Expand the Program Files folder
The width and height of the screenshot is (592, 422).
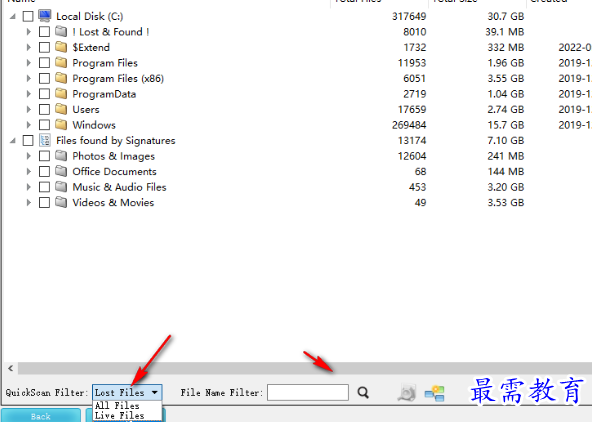pos(29,63)
